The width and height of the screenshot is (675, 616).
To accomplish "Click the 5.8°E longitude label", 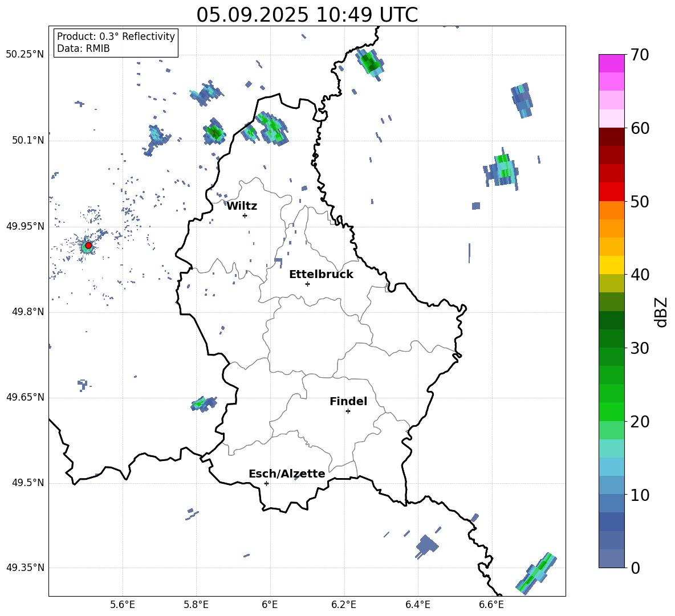I will tap(196, 605).
